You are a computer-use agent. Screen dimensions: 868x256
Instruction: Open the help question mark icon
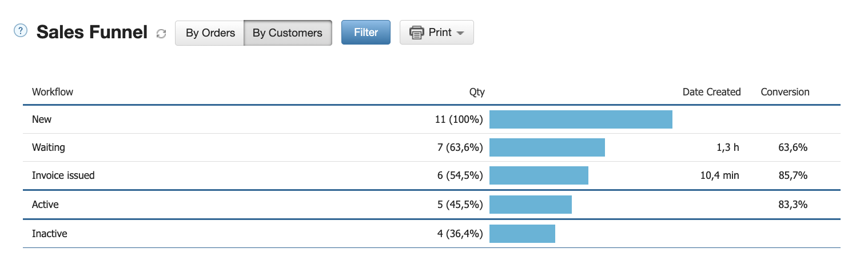click(21, 31)
